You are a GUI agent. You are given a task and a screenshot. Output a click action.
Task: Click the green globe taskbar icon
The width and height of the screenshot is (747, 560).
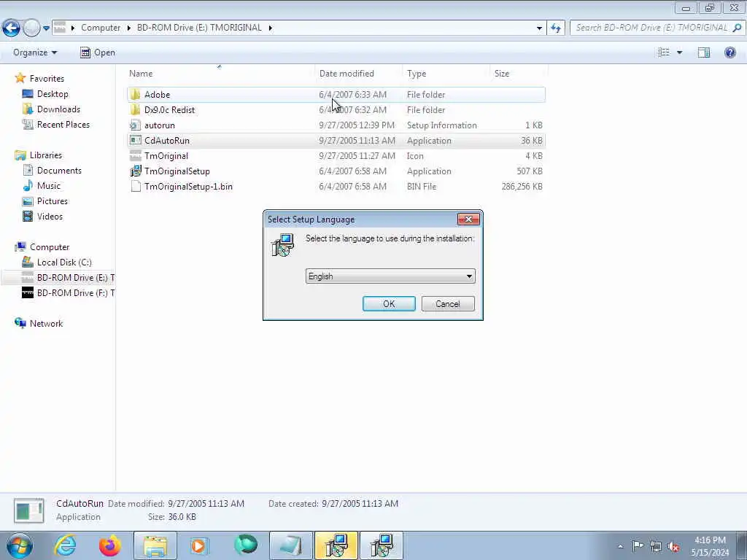click(x=245, y=545)
